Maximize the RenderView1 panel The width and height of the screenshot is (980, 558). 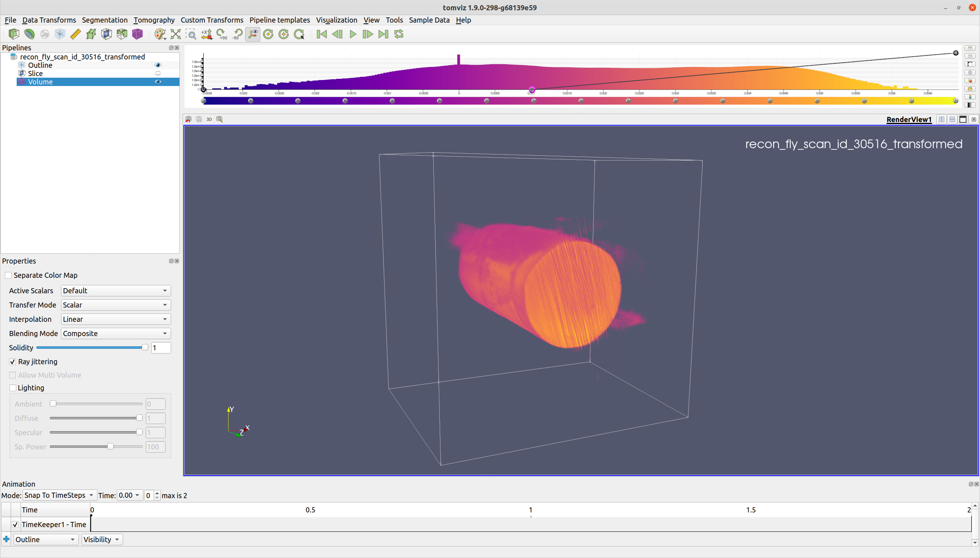(x=963, y=119)
